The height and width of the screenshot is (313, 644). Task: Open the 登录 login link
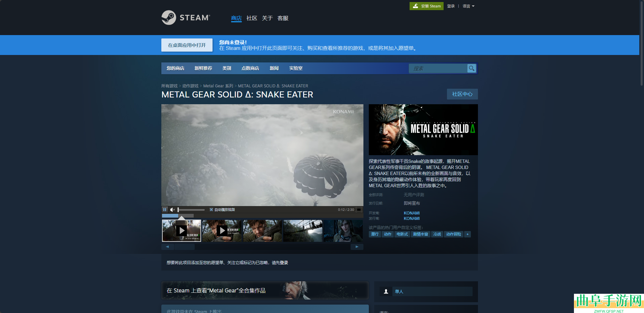coord(451,6)
